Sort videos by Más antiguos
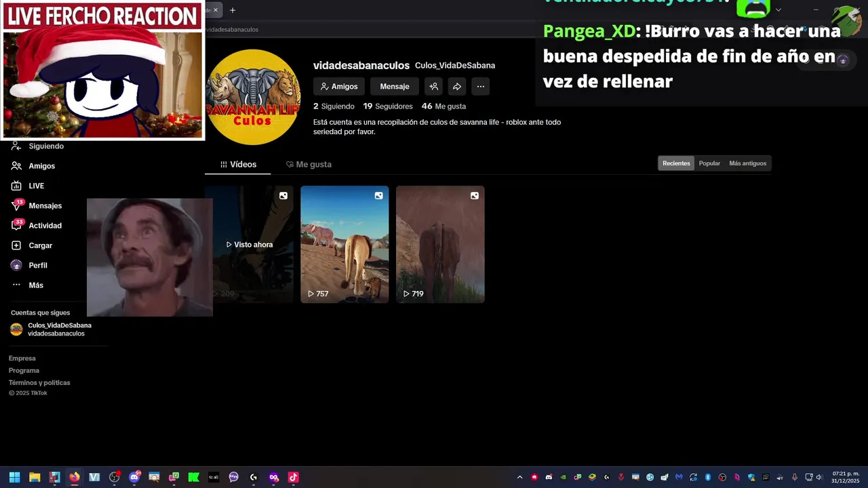The image size is (868, 488). [747, 163]
